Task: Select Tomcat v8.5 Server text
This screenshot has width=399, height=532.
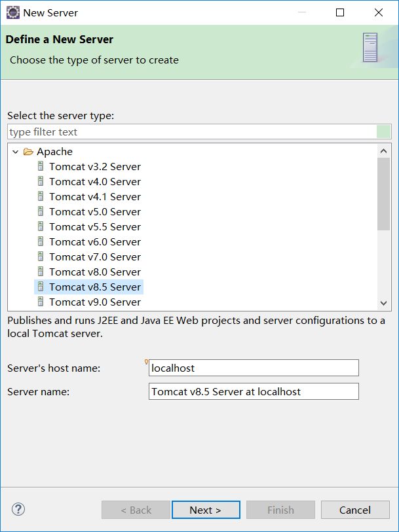Action: tap(95, 287)
